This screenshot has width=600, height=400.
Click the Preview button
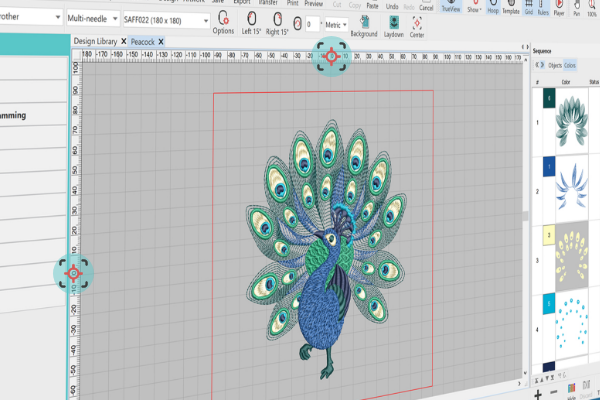pyautogui.click(x=314, y=3)
